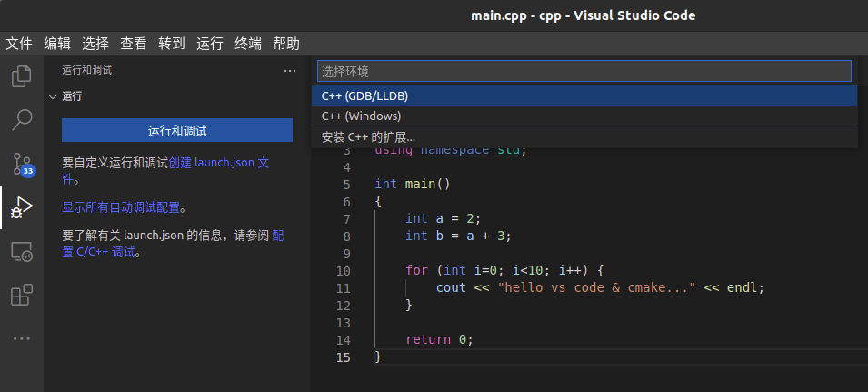Click line number 10 in the gutter
The height and width of the screenshot is (392, 868).
344,271
